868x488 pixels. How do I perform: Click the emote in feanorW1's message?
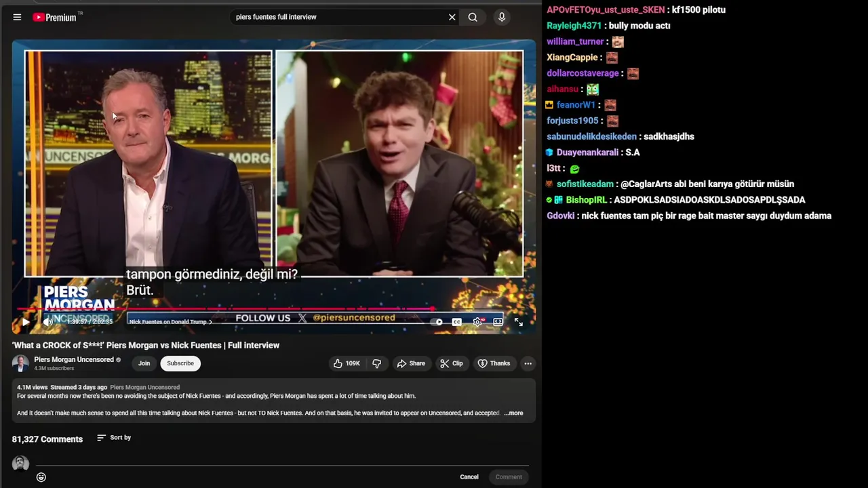[610, 105]
